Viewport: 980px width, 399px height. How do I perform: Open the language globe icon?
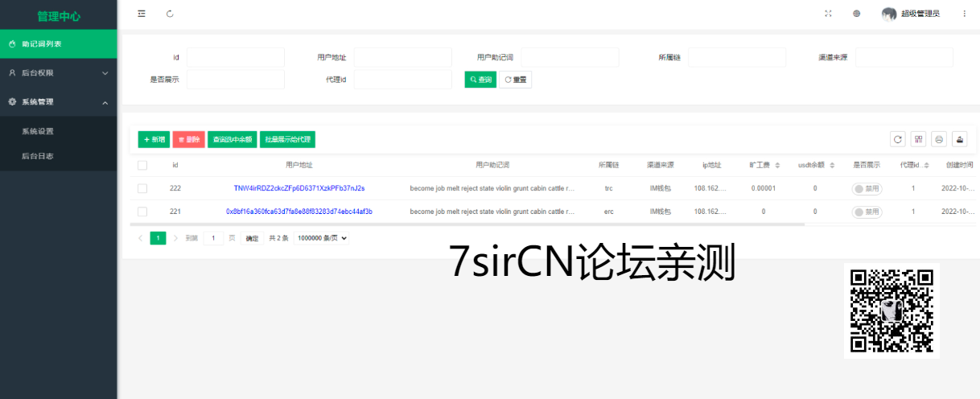point(856,14)
